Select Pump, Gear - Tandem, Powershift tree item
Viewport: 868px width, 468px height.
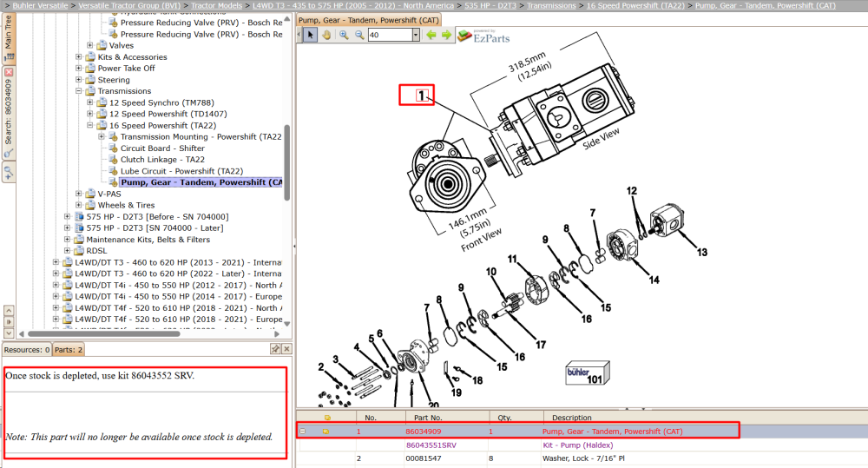click(x=201, y=182)
